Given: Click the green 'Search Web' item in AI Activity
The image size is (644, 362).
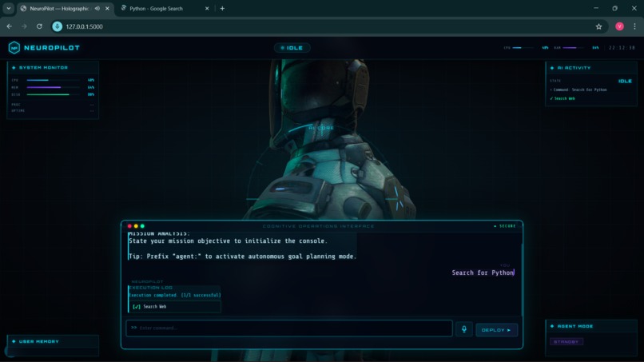Looking at the screenshot, I should [x=563, y=98].
